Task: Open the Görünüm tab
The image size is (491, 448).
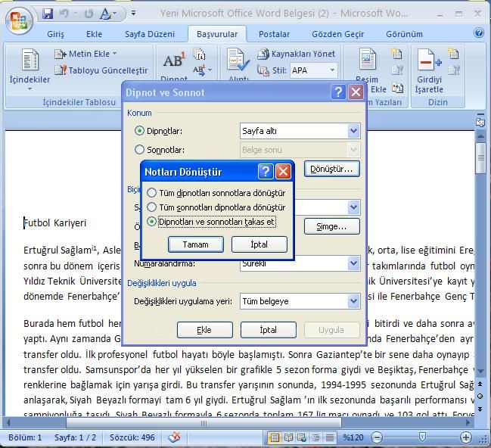Action: point(404,34)
